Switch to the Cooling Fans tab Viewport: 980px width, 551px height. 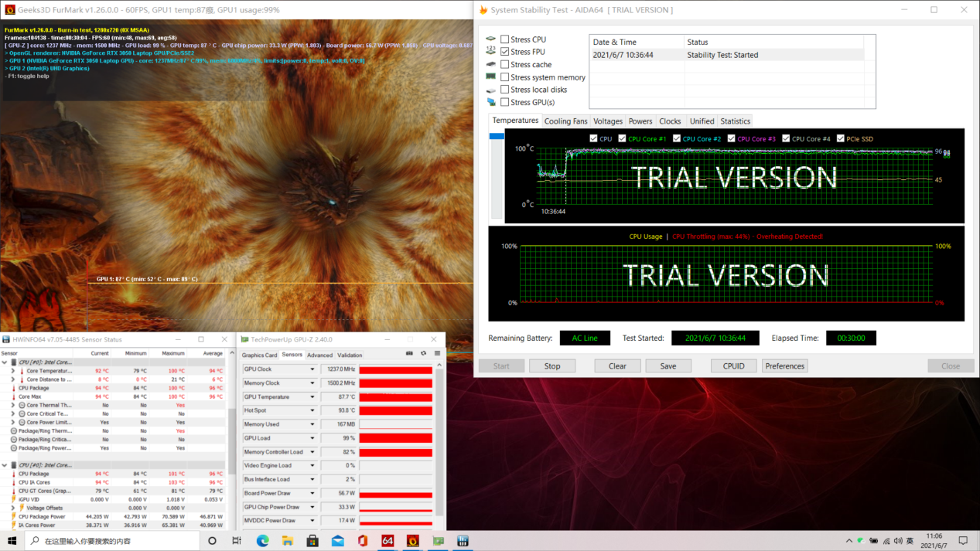coord(565,121)
